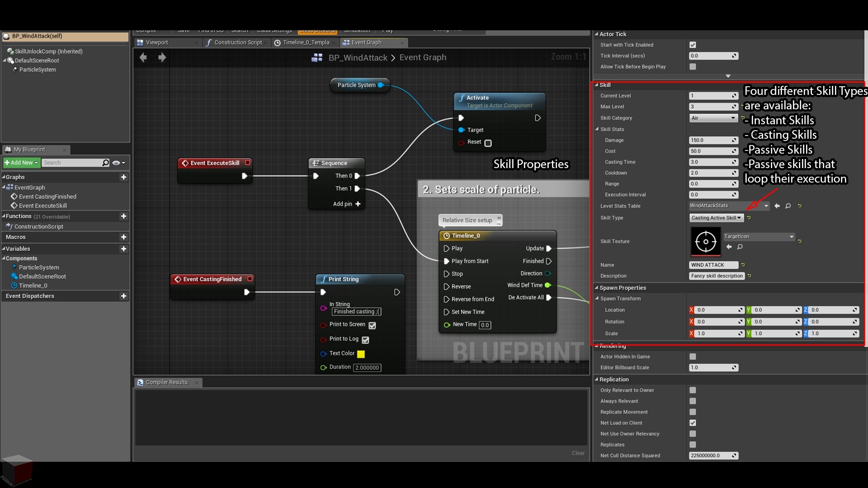Click Add pin plus on Sequence node
The image size is (868, 488).
click(358, 204)
